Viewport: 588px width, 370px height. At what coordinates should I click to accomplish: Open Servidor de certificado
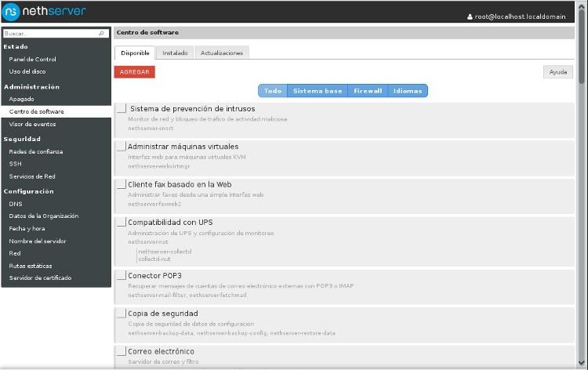click(x=40, y=277)
